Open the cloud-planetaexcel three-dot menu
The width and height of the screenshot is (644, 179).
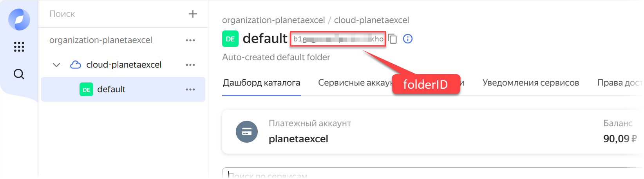click(x=190, y=65)
